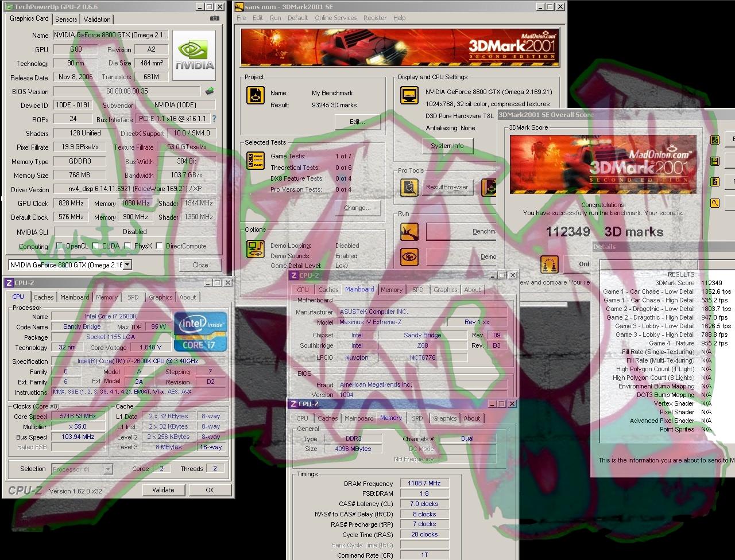Click the Maximus IV Extreme-Z model field

coord(390,322)
